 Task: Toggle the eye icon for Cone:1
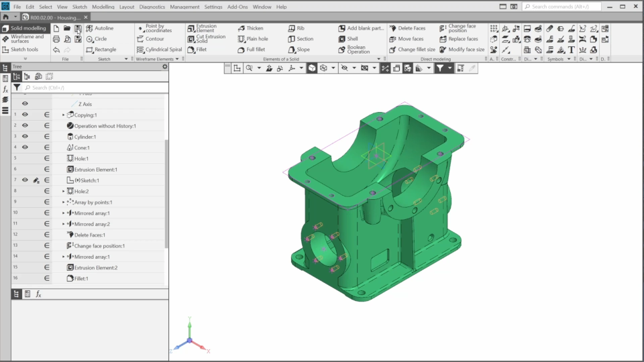[25, 147]
